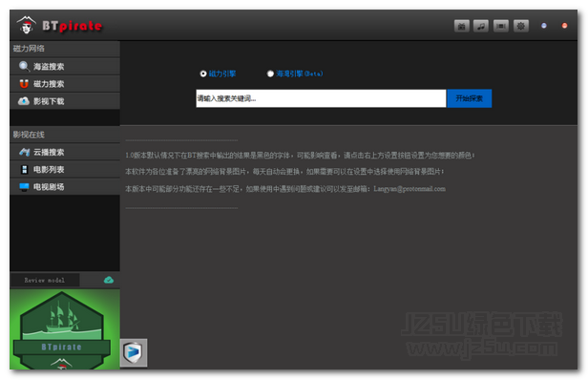
Task: Click the blue shield icon
Action: [134, 352]
